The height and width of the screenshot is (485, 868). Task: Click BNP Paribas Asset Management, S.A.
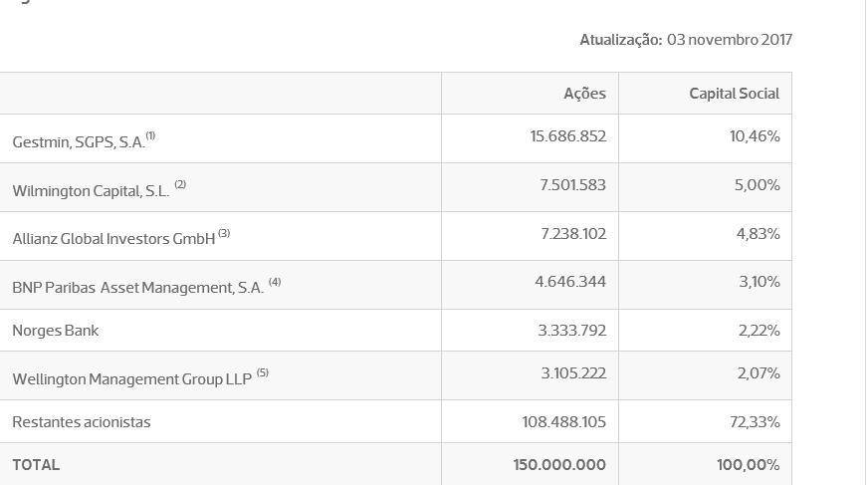(x=137, y=288)
